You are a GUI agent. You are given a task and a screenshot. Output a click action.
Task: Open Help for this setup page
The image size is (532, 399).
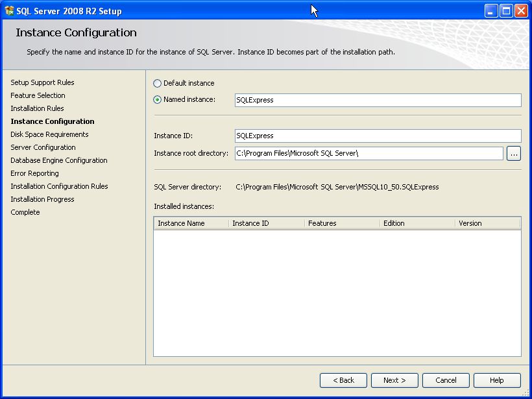coord(496,380)
